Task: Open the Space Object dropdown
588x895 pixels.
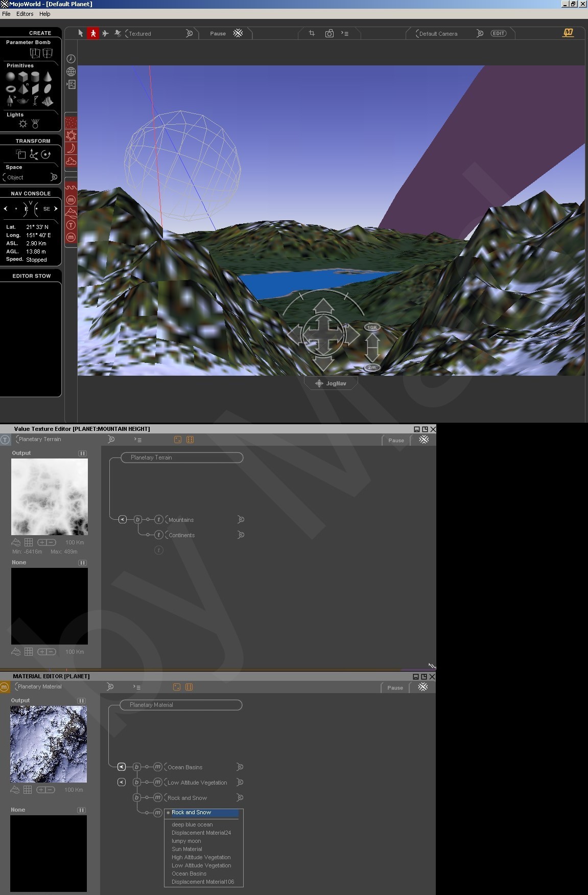Action: [x=30, y=177]
